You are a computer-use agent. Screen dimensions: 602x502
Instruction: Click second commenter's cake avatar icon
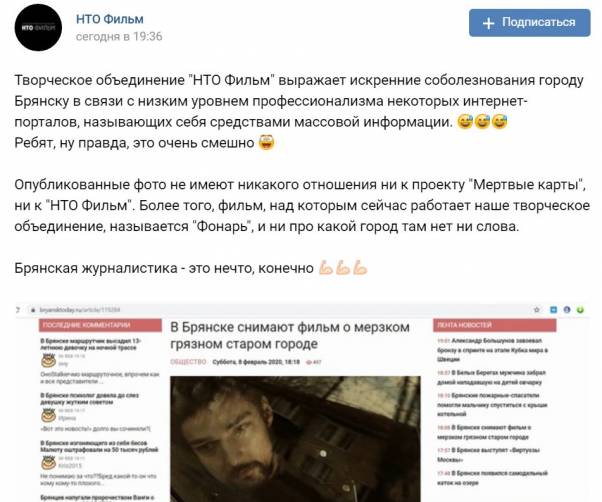click(48, 415)
